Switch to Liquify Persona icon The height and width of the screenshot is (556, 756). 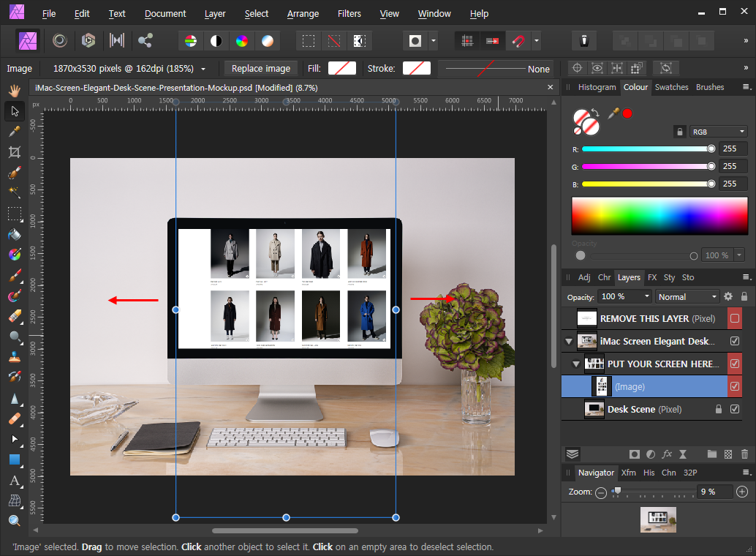click(x=60, y=40)
